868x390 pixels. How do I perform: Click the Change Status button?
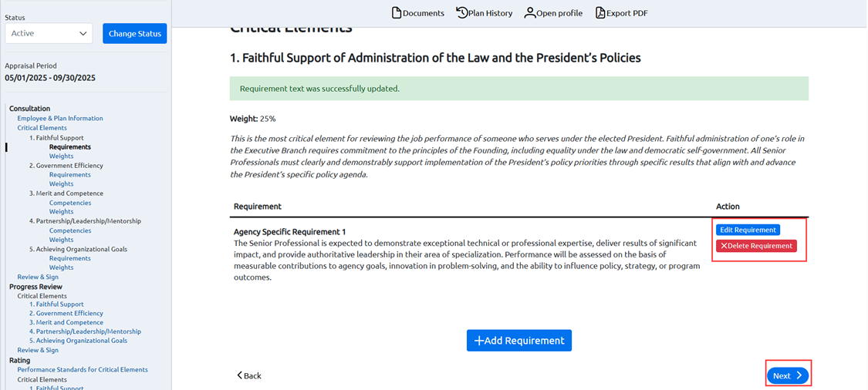point(134,33)
